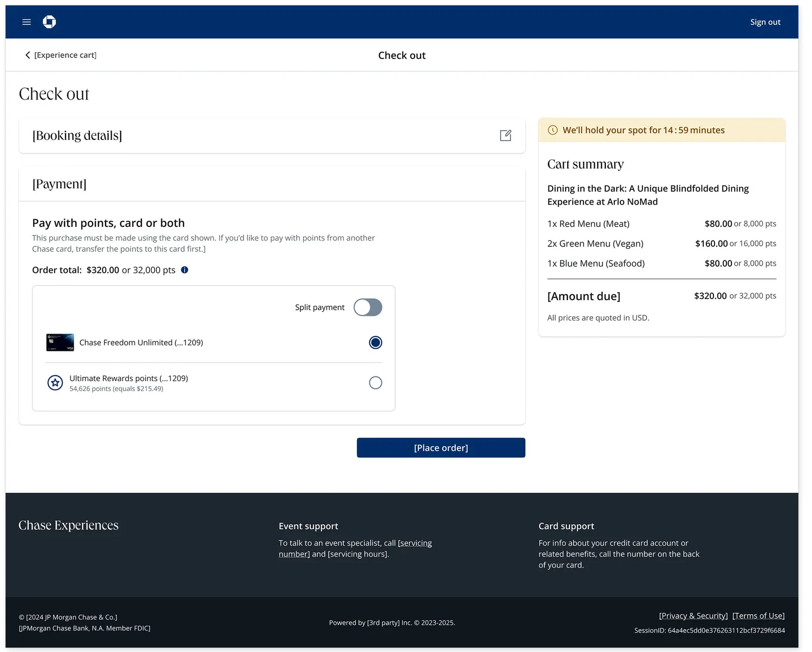Click the clock icon in hold timer
This screenshot has width=812, height=652.
[553, 130]
